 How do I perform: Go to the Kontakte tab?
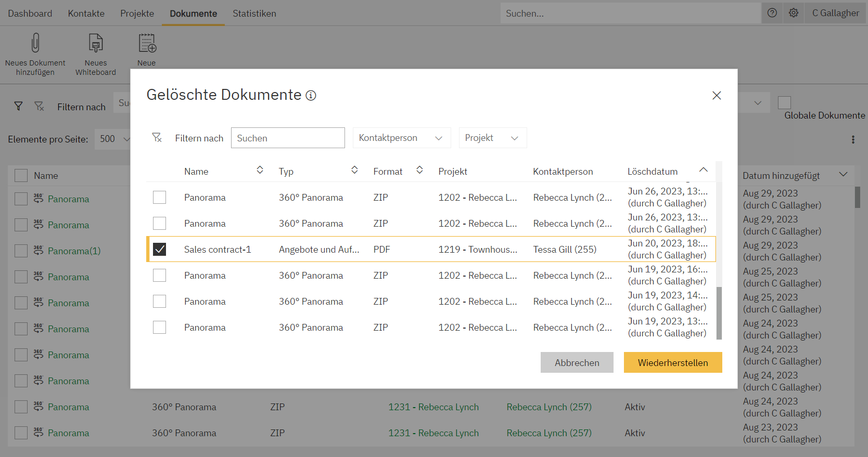point(86,14)
